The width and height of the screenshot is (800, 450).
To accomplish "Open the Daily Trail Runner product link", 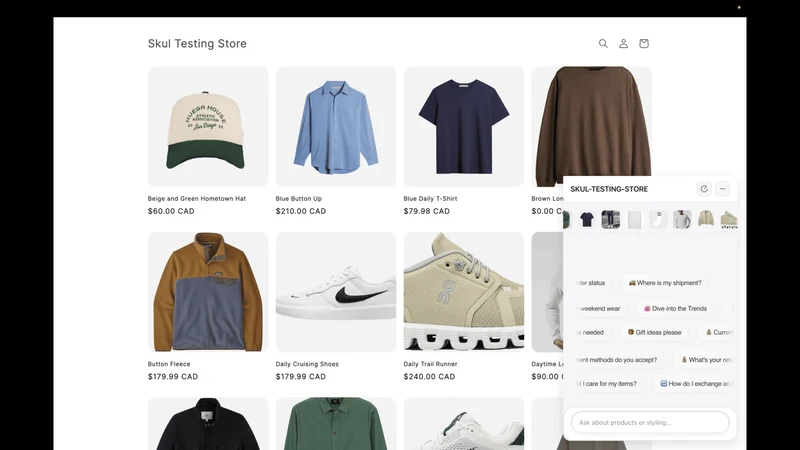I will (x=430, y=364).
